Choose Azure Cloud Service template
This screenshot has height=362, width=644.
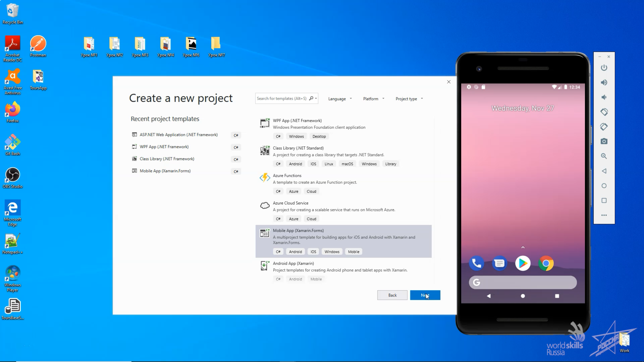click(x=343, y=211)
